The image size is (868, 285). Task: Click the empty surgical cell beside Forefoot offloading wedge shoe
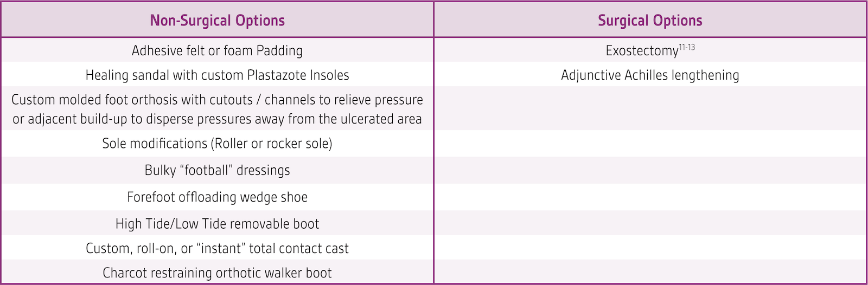click(x=650, y=197)
